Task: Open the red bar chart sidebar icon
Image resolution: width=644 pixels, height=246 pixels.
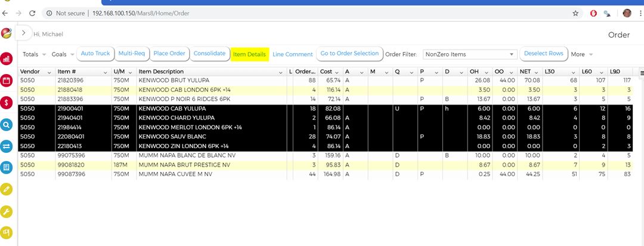Action: (7, 59)
